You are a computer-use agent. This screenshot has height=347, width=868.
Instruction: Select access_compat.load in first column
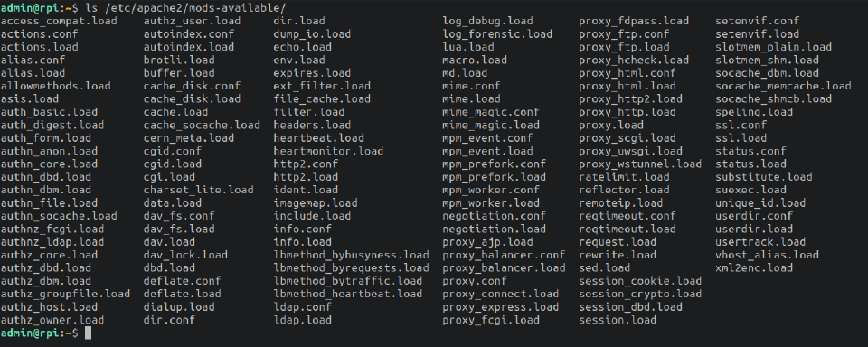tap(59, 21)
